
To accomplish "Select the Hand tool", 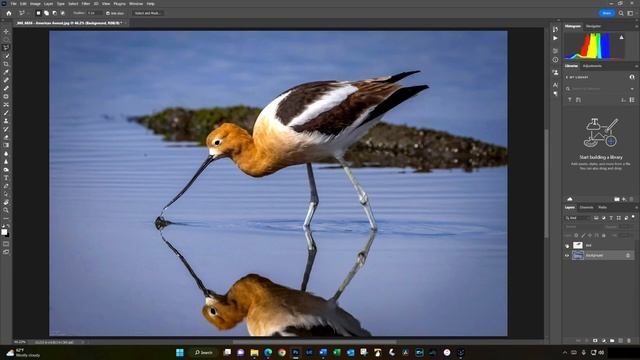I will (x=6, y=202).
